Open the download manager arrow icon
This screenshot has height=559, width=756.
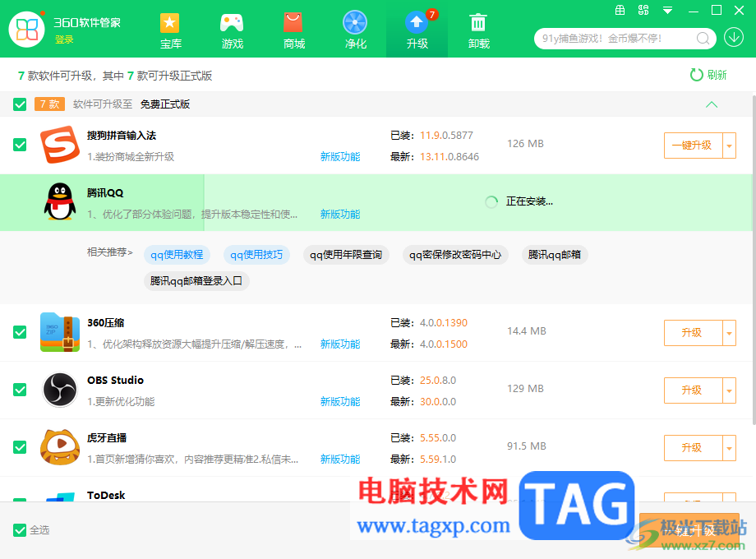click(x=733, y=38)
